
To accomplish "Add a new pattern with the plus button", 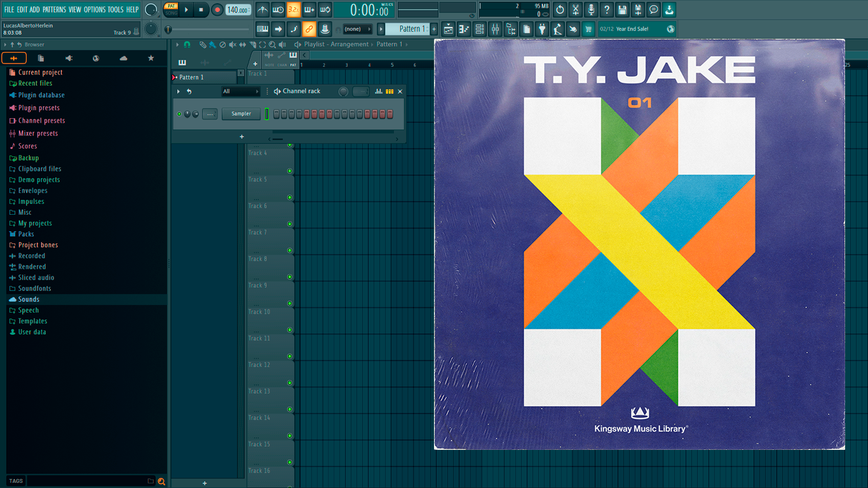I will (x=434, y=29).
